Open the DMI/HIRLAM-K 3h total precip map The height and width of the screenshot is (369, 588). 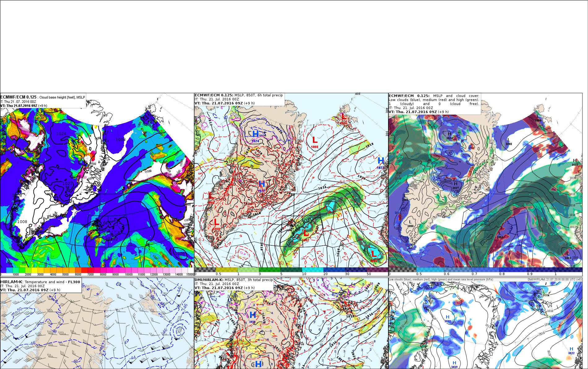(x=291, y=323)
